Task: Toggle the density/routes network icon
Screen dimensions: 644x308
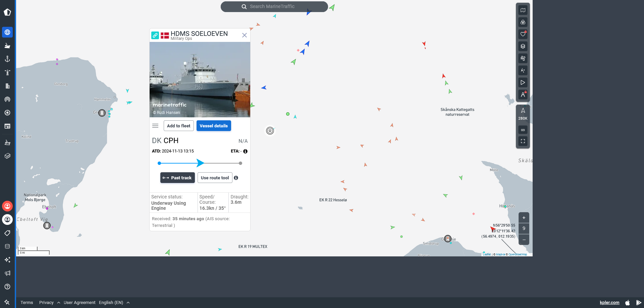Action: [523, 70]
